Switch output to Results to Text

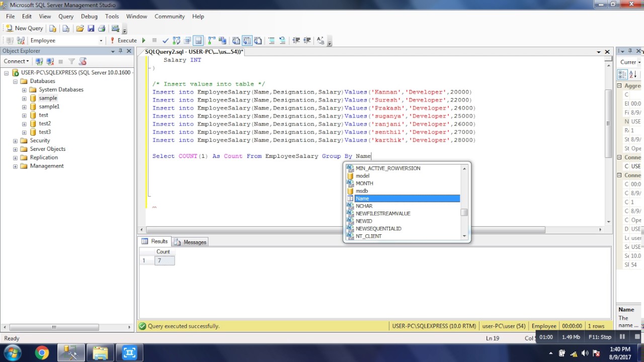coord(236,40)
